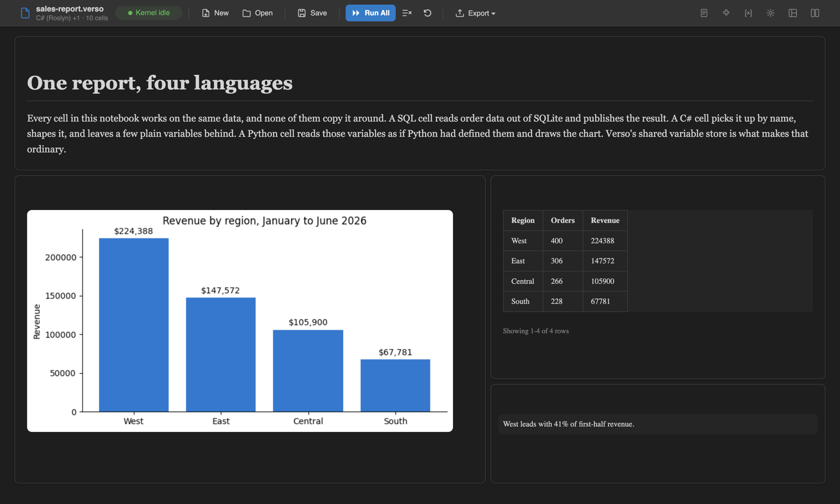Open an existing notebook file
This screenshot has height=504, width=840.
pos(258,13)
